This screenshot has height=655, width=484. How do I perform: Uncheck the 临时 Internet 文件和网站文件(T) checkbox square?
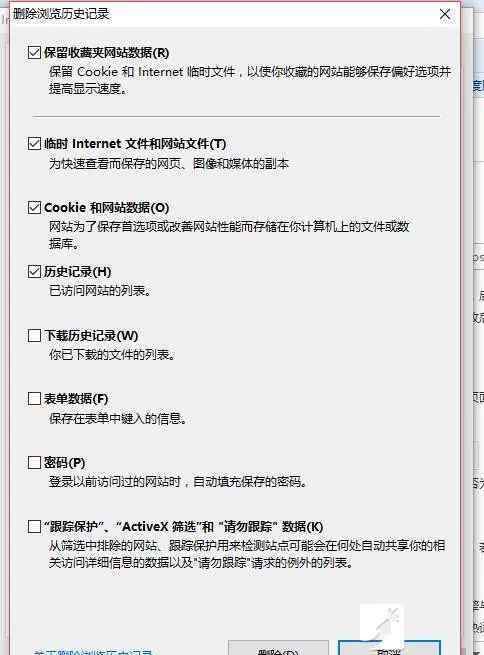click(34, 144)
